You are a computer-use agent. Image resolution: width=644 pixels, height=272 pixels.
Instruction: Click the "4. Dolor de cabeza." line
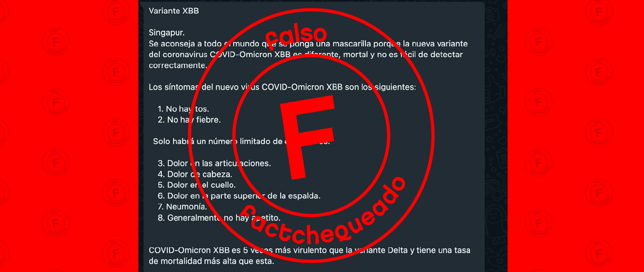pyautogui.click(x=195, y=174)
